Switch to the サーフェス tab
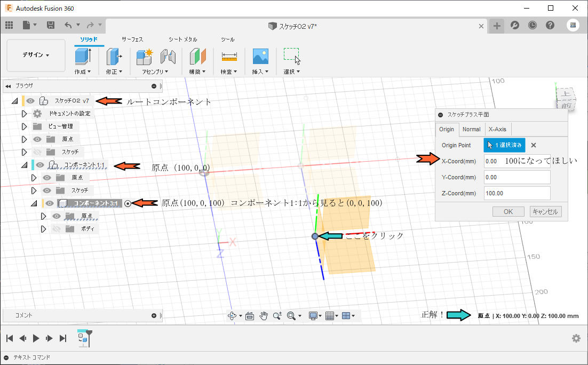 tap(132, 39)
